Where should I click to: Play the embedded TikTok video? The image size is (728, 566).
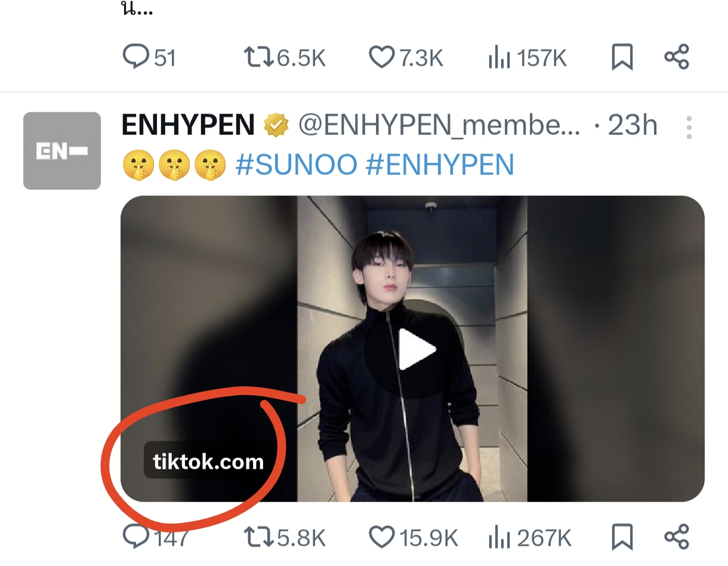(417, 350)
